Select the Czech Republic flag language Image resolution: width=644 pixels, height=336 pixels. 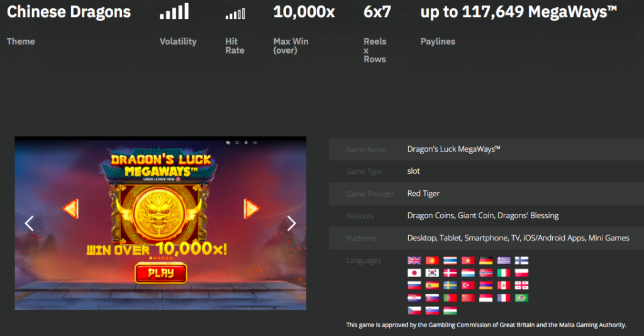point(414,311)
